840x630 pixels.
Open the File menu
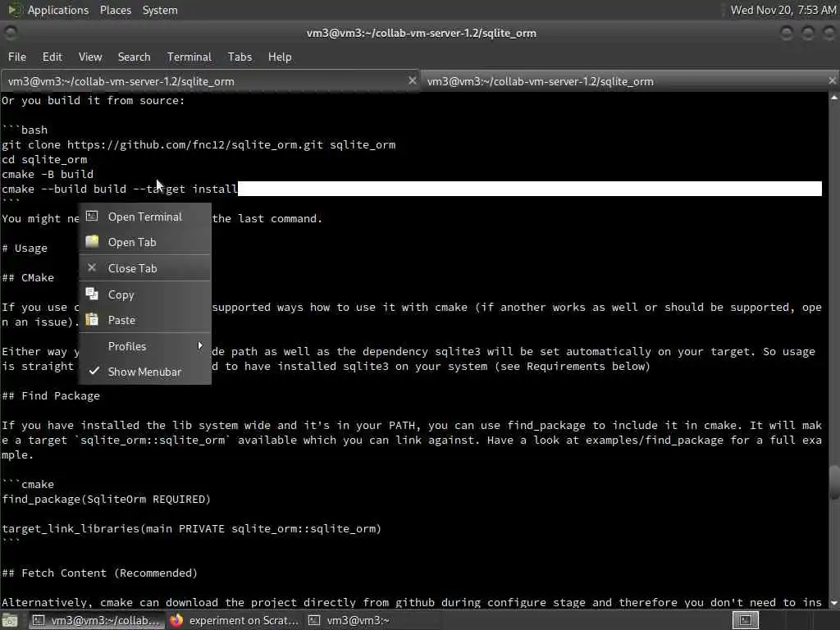pos(17,57)
